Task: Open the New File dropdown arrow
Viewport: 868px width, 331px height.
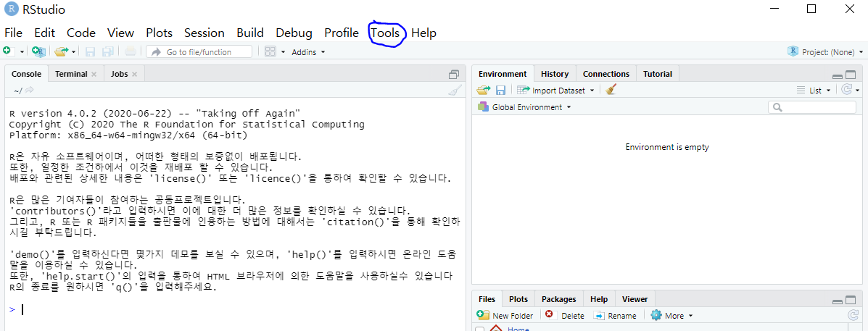Action: coord(22,51)
